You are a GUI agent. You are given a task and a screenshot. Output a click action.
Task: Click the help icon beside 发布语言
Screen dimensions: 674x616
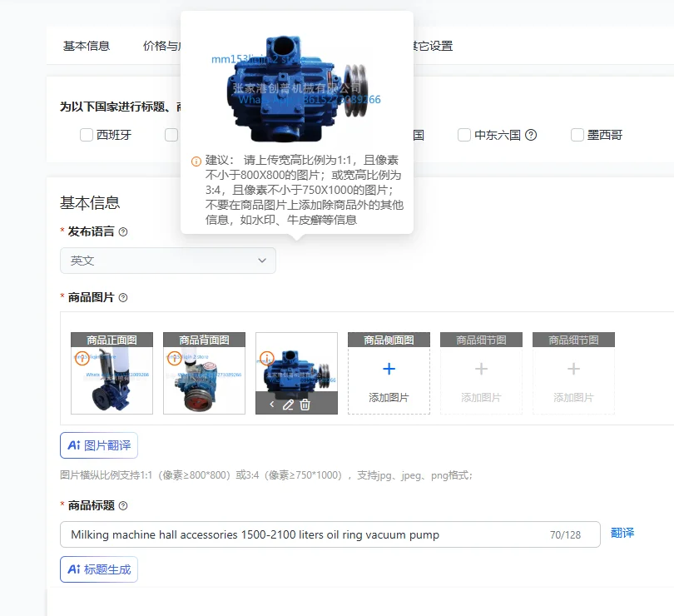123,232
